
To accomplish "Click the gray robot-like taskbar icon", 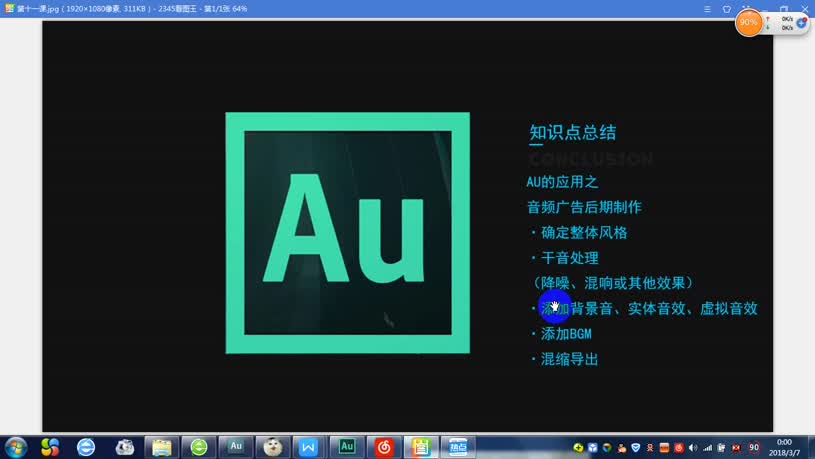I will (125, 447).
